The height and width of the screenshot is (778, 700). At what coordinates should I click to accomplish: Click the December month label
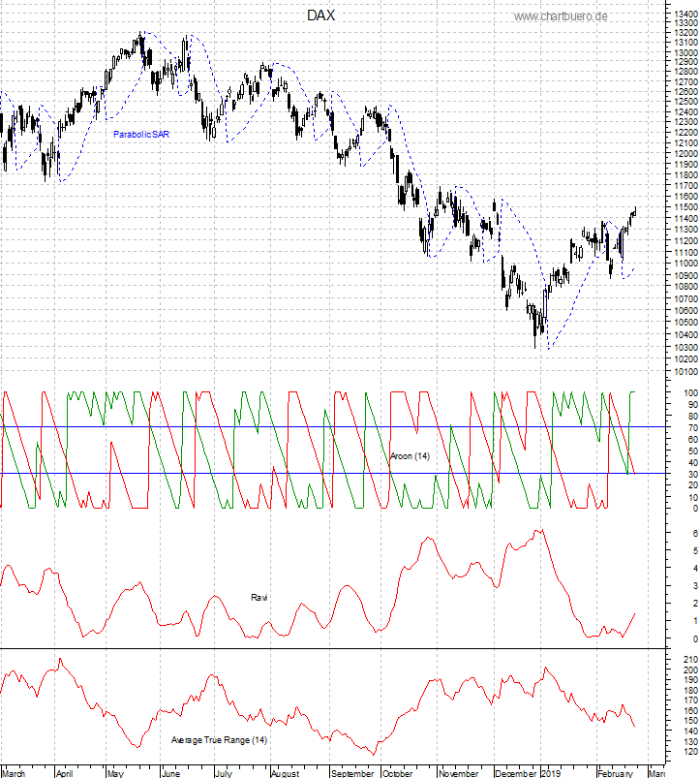pos(516,773)
